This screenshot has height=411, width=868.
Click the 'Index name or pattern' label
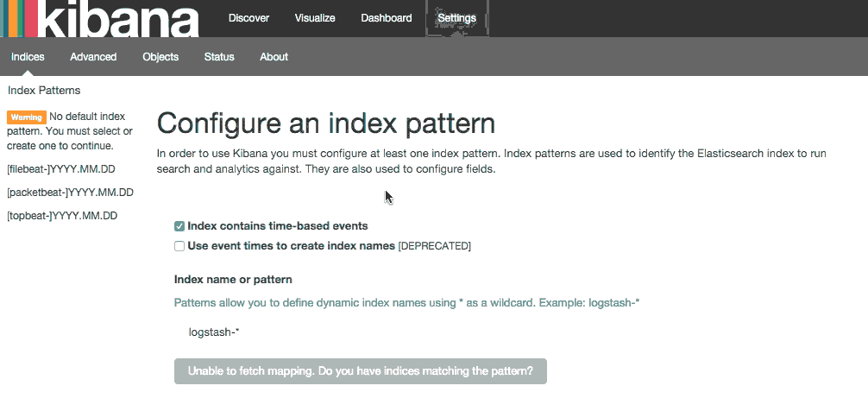(233, 279)
